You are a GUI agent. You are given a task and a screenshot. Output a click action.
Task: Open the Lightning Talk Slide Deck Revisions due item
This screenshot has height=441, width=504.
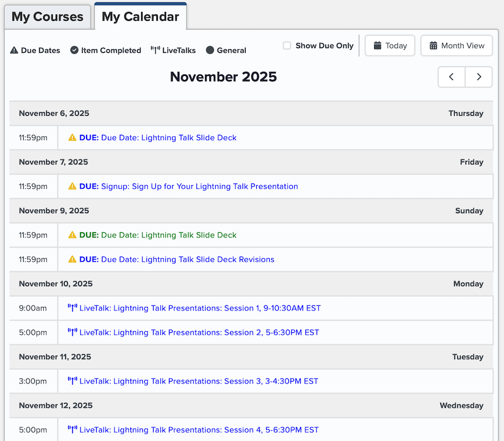pyautogui.click(x=186, y=259)
